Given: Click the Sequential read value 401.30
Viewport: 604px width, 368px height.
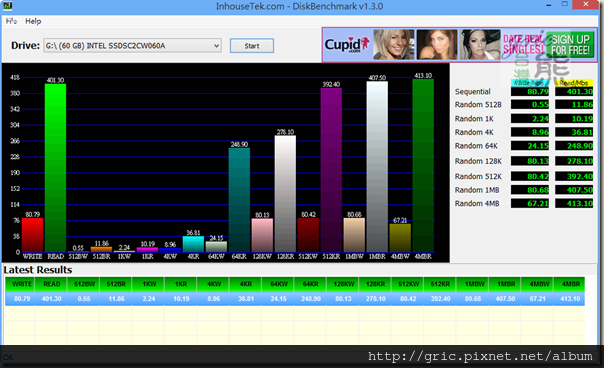Looking at the screenshot, I should (574, 92).
